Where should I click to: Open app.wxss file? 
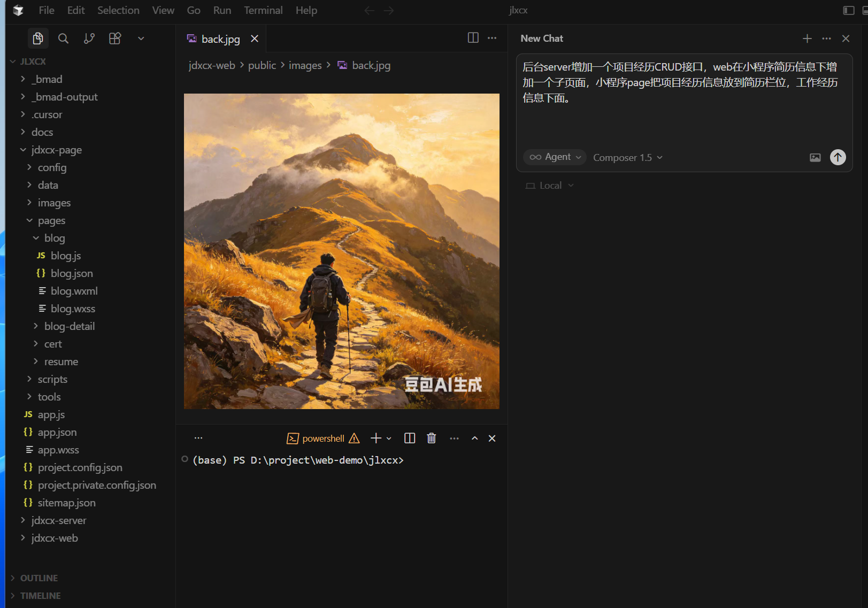pyautogui.click(x=58, y=450)
